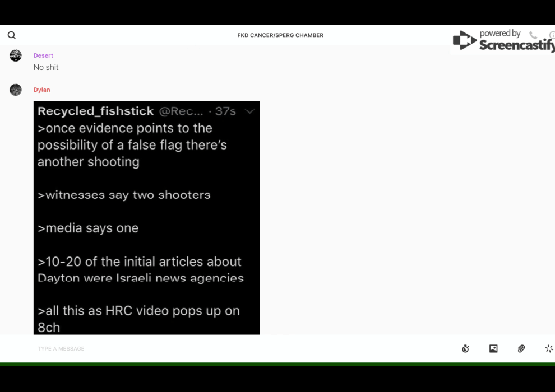Click the disappearing message timer icon
This screenshot has height=392, width=555.
click(x=465, y=348)
